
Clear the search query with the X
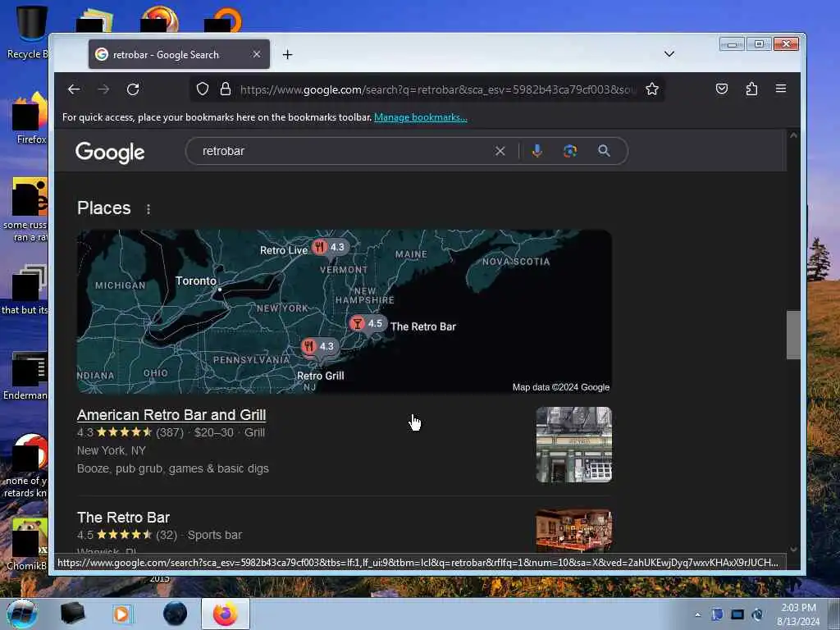500,151
